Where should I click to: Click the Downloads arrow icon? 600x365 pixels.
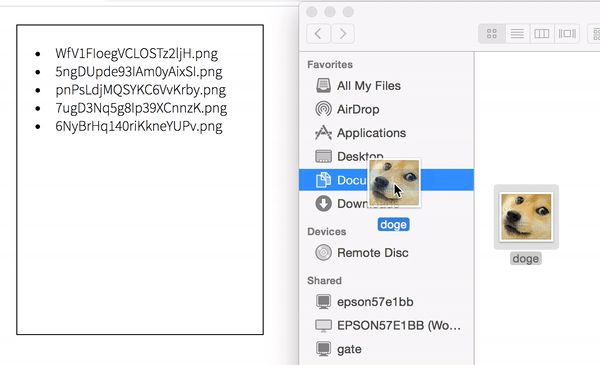tap(323, 204)
